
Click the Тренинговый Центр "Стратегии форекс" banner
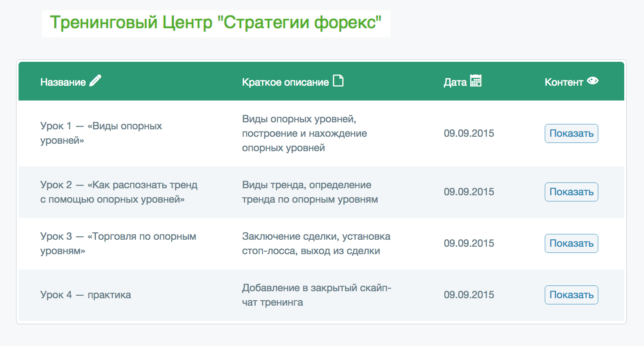tap(216, 23)
